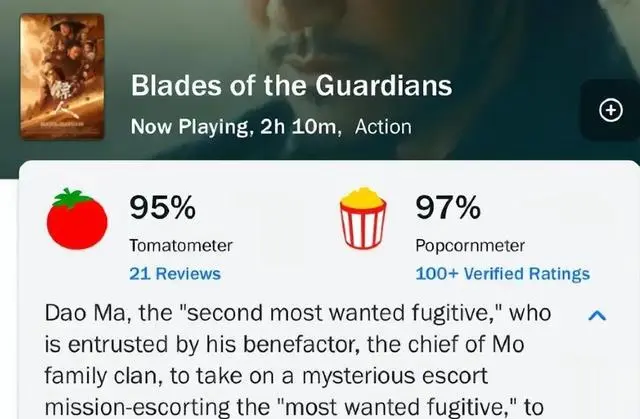The height and width of the screenshot is (419, 640).
Task: Open the 100+ Verified Ratings link
Action: [x=502, y=273]
